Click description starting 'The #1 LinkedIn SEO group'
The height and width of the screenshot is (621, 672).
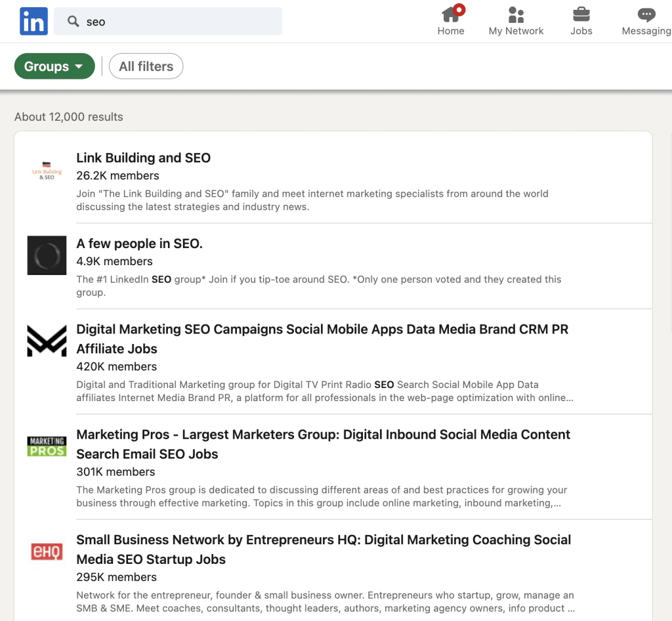coord(319,286)
